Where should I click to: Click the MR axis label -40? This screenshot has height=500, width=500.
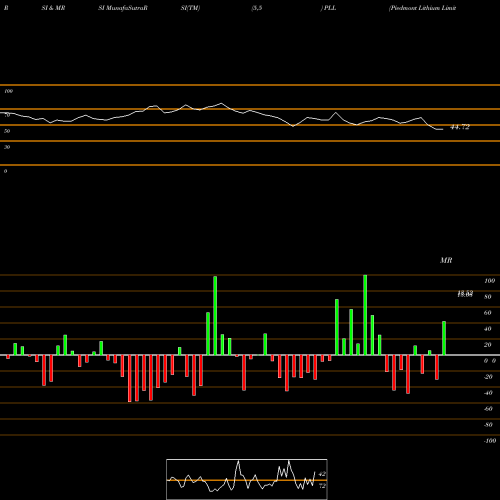(488, 393)
